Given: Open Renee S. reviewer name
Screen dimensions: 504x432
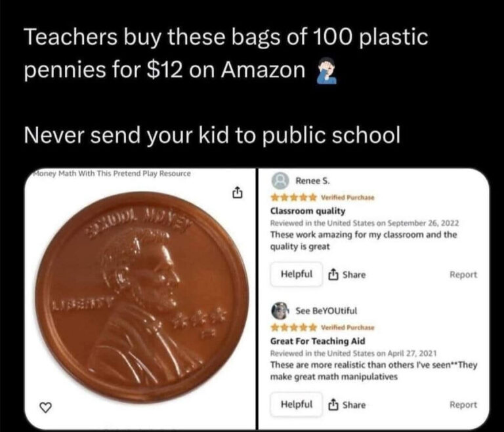Looking at the screenshot, I should pyautogui.click(x=312, y=181).
